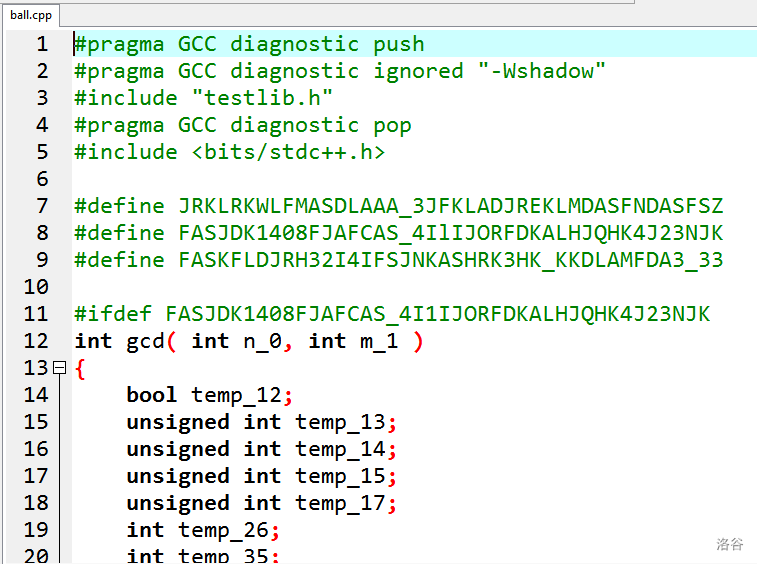Click the n_0 parameter in gcd
757x564 pixels.
(262, 341)
